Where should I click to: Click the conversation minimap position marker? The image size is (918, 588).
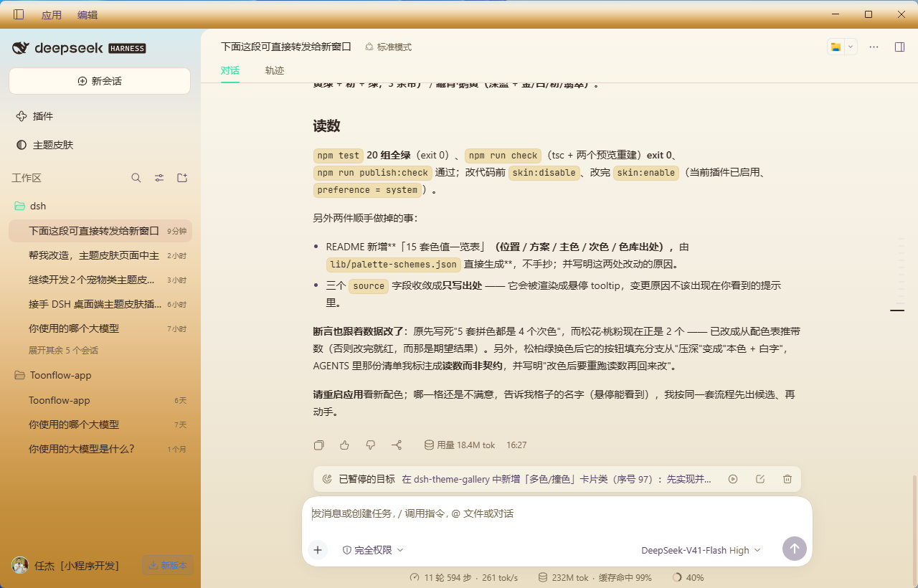click(897, 310)
